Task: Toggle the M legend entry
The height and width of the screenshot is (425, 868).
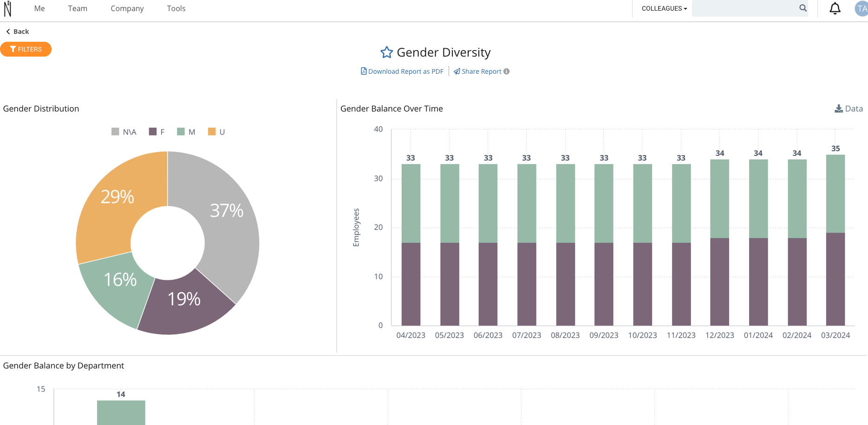Action: (186, 132)
